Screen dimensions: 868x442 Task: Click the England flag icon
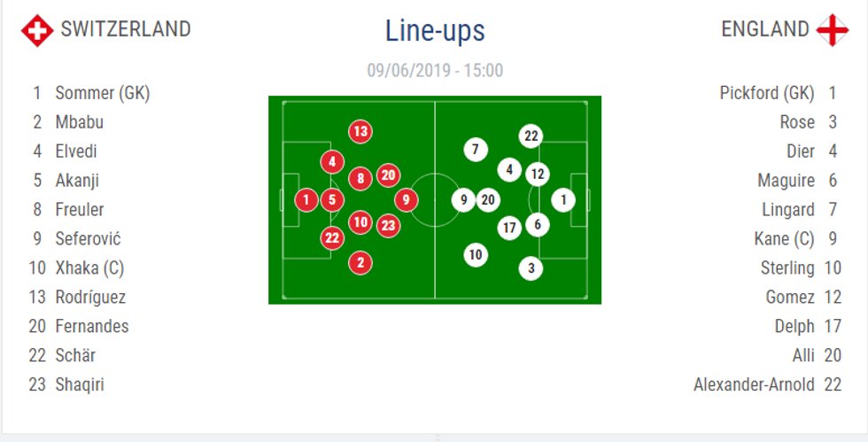point(833,30)
